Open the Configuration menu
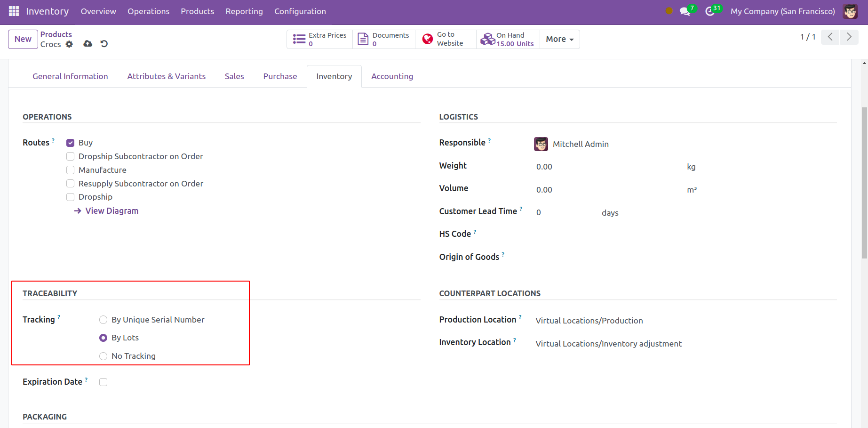The image size is (868, 428). [x=300, y=11]
